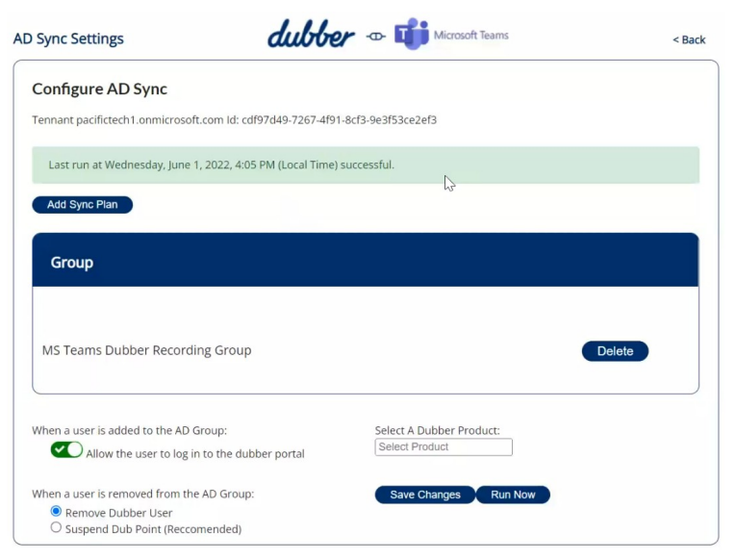
Task: Click the Configure AD Sync heading
Action: click(99, 89)
